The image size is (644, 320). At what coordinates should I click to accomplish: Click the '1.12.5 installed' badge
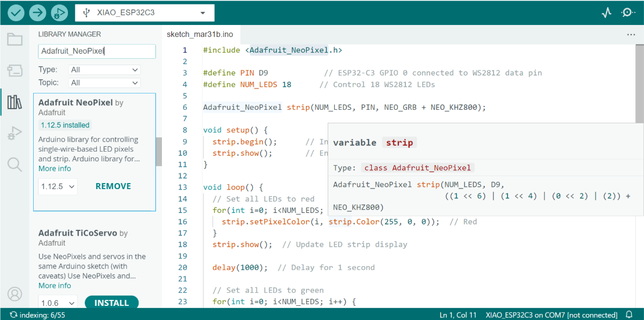pyautogui.click(x=65, y=125)
